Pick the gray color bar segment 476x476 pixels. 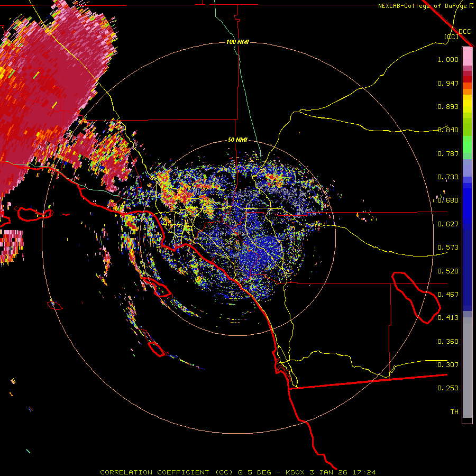click(x=467, y=368)
